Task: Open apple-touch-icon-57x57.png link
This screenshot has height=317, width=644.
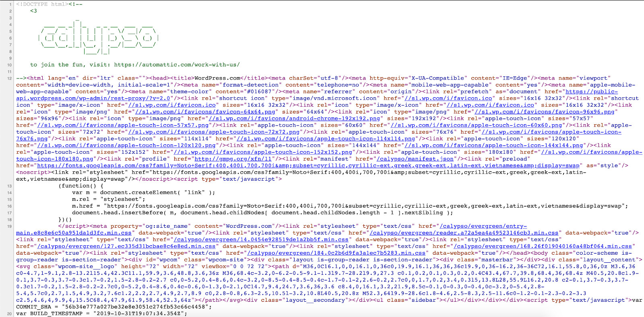Action: click(123, 125)
